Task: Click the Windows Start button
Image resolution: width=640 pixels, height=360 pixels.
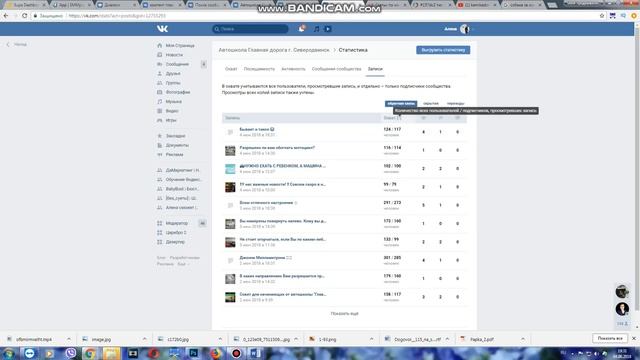Action: [9, 353]
